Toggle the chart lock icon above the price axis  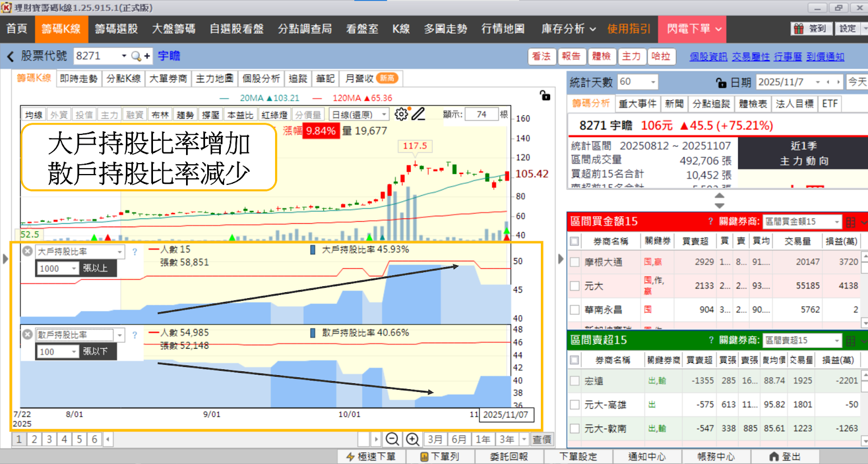pyautogui.click(x=545, y=95)
